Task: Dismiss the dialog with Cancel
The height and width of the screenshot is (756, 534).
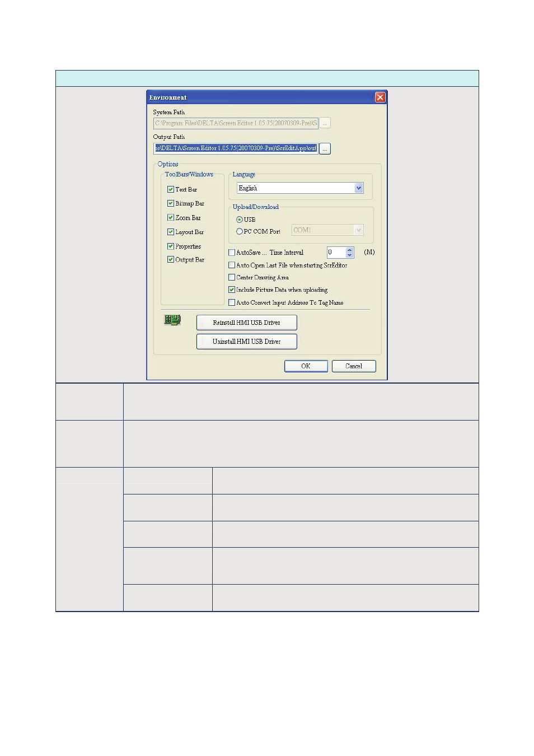Action: 354,366
